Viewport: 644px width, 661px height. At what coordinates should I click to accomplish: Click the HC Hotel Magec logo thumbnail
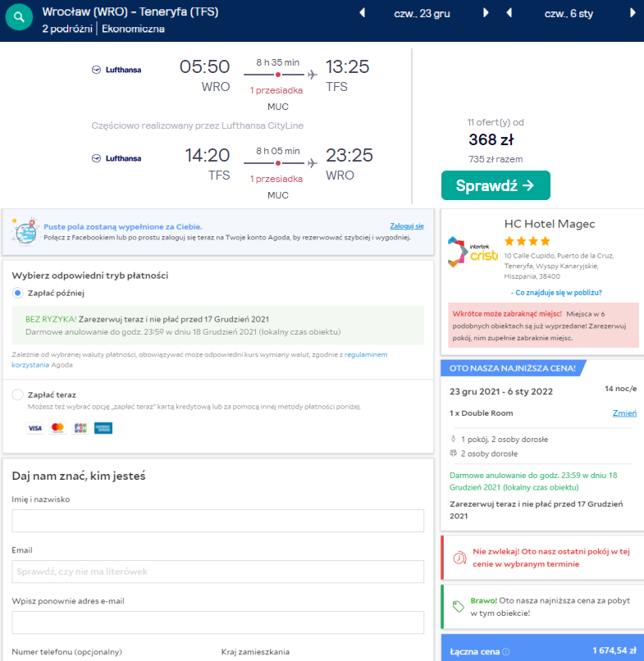472,252
